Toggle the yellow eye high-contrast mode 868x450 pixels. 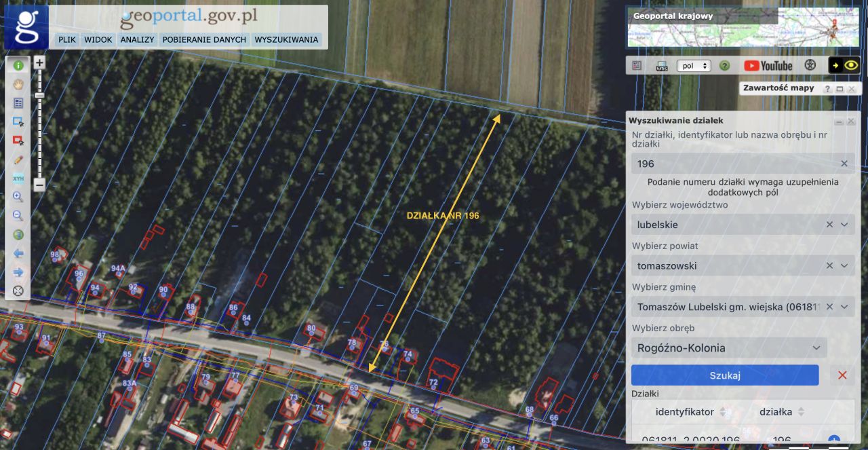tap(852, 66)
